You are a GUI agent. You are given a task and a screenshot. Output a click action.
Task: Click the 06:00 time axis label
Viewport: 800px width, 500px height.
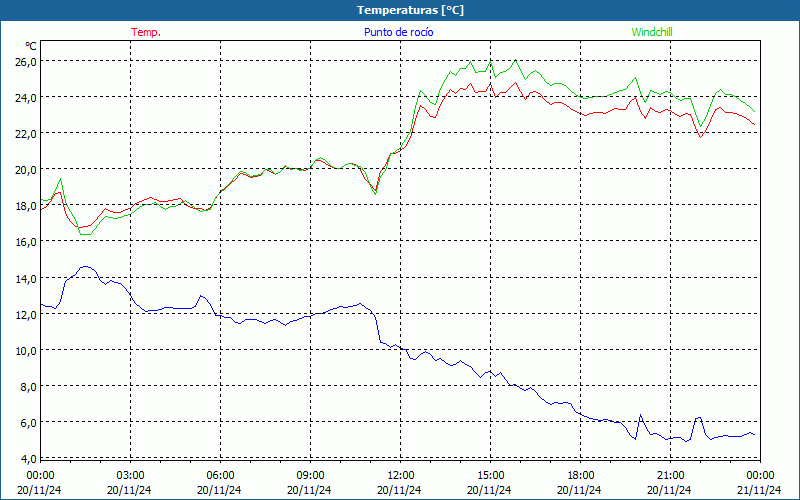(x=220, y=476)
